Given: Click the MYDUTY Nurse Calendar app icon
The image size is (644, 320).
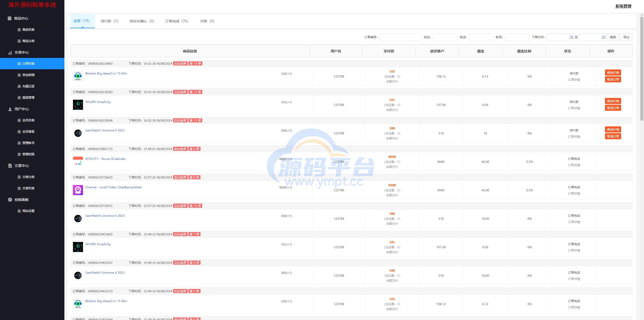Looking at the screenshot, I should tap(78, 162).
